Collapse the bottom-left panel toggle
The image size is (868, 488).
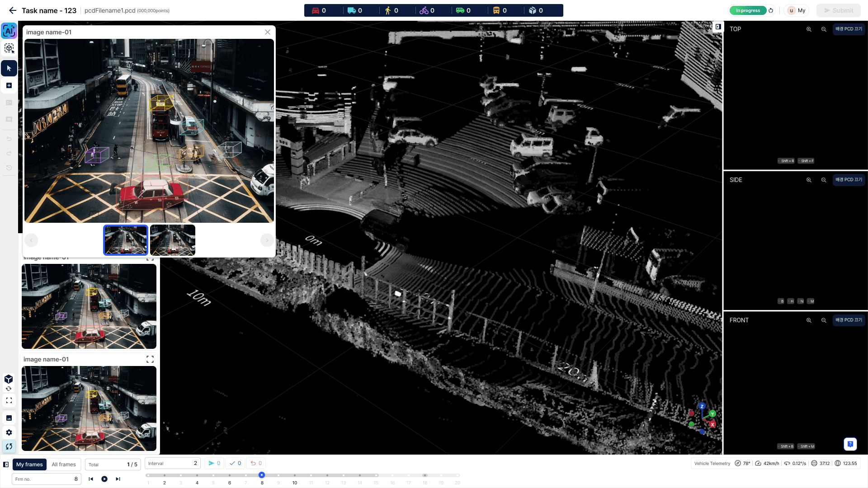(6, 465)
